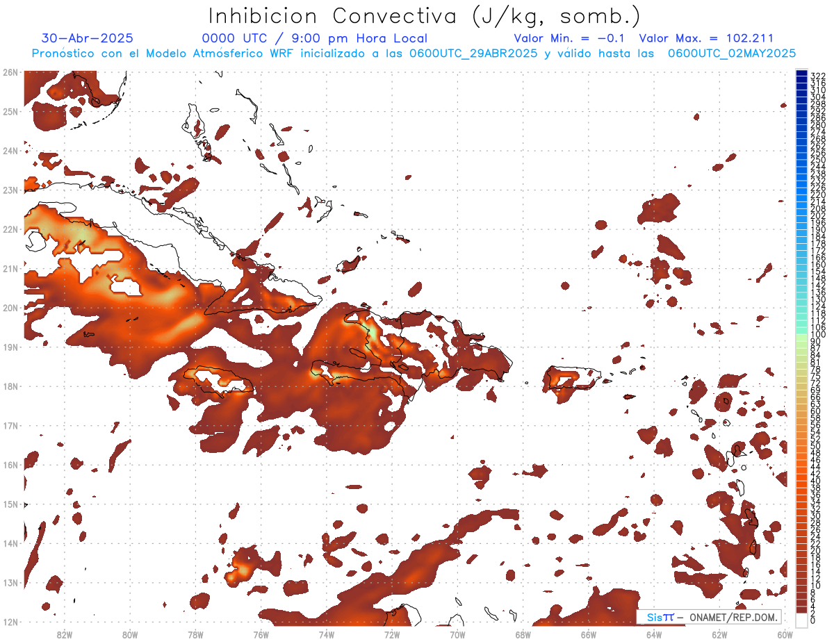Click the '22N' latitude label
Screen dimensions: 834x644
click(10, 229)
